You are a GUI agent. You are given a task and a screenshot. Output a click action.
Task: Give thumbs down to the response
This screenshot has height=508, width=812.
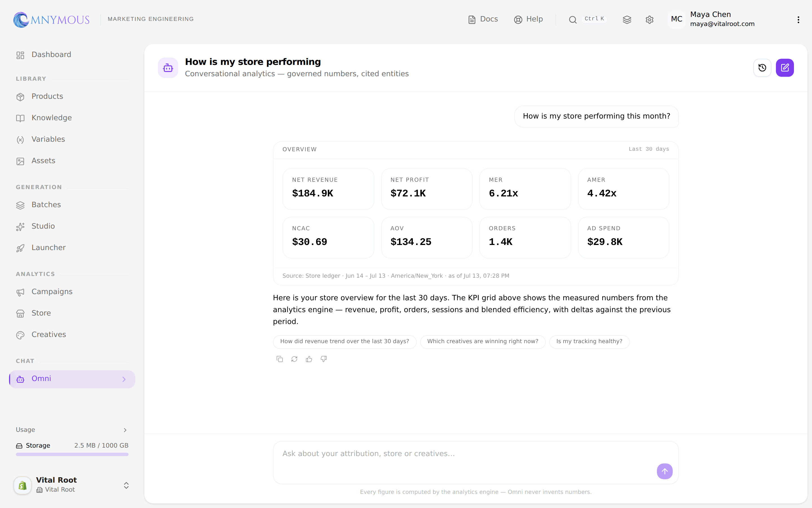tap(323, 359)
